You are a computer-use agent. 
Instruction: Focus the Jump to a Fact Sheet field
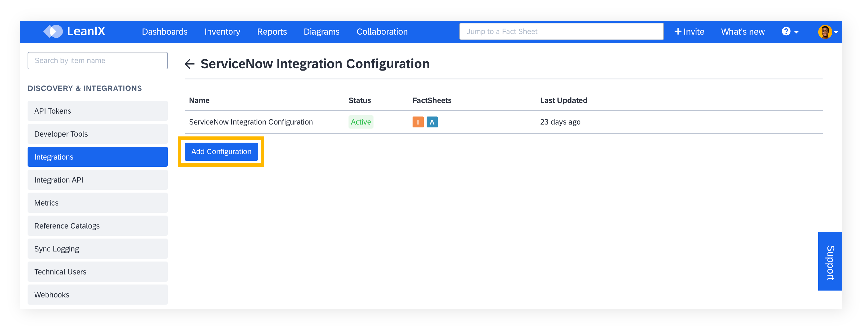point(561,32)
